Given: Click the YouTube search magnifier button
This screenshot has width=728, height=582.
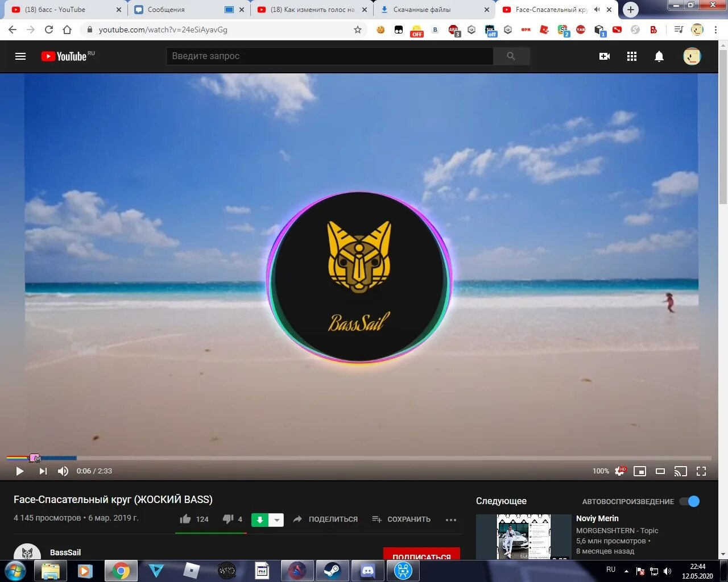Looking at the screenshot, I should 511,56.
